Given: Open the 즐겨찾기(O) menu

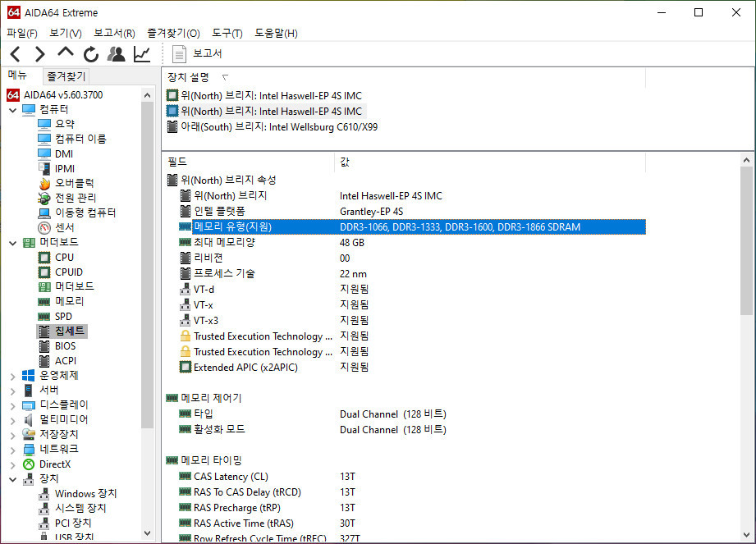Looking at the screenshot, I should pos(173,34).
